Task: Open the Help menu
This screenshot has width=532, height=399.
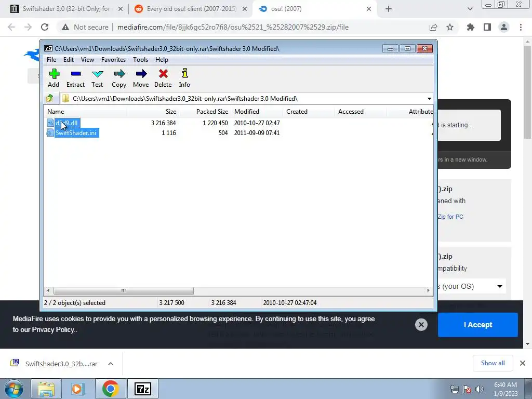Action: pyautogui.click(x=162, y=60)
